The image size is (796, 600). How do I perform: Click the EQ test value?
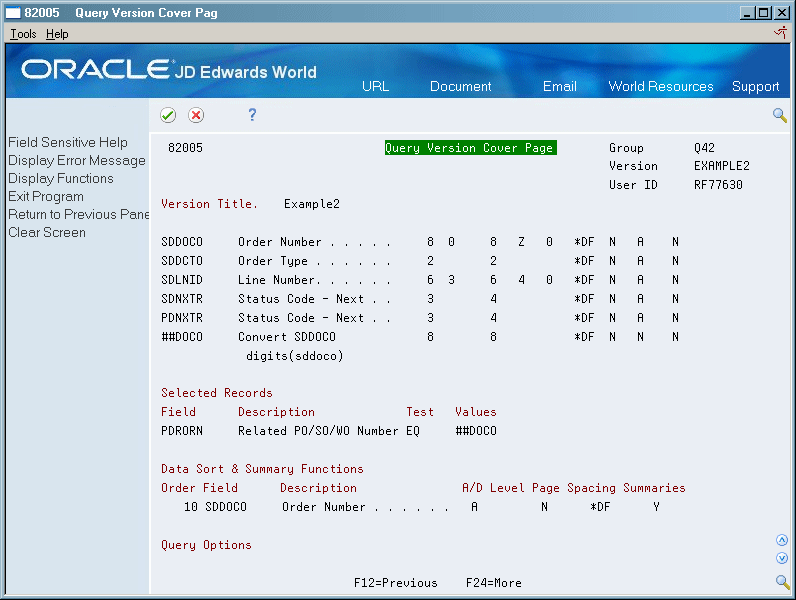[413, 431]
